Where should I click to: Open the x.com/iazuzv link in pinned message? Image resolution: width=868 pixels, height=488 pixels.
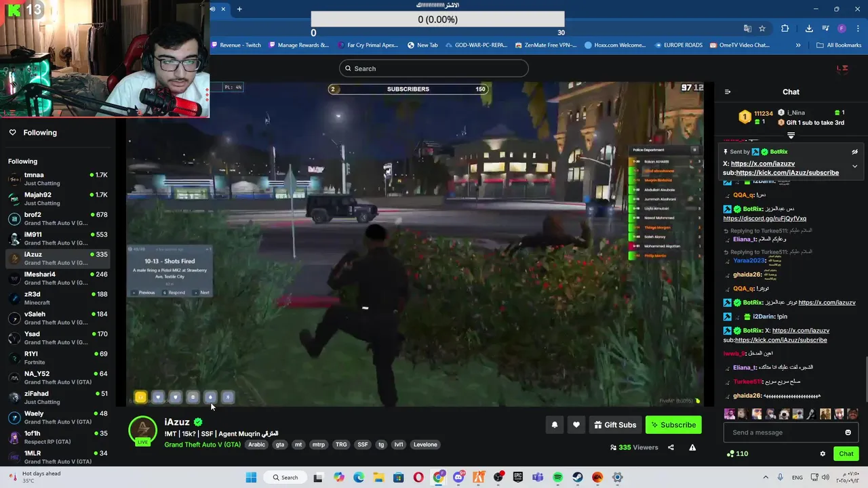(x=763, y=163)
